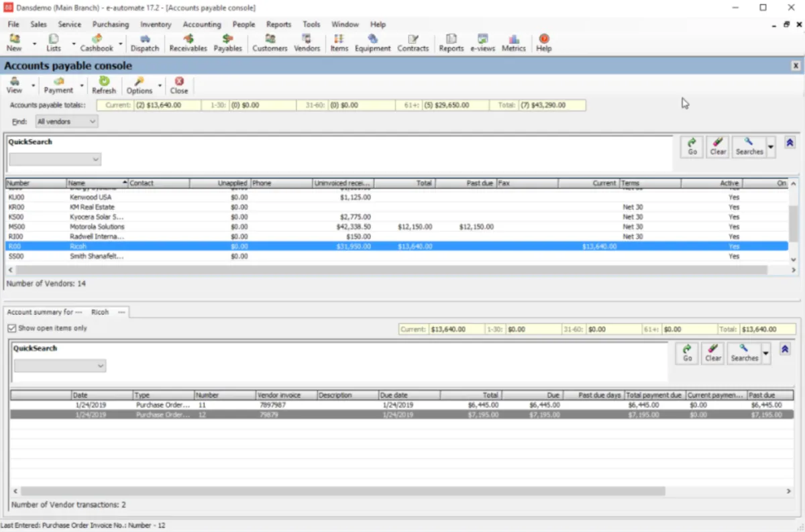Sort vendors by the Name column header
The width and height of the screenshot is (805, 532).
point(94,183)
